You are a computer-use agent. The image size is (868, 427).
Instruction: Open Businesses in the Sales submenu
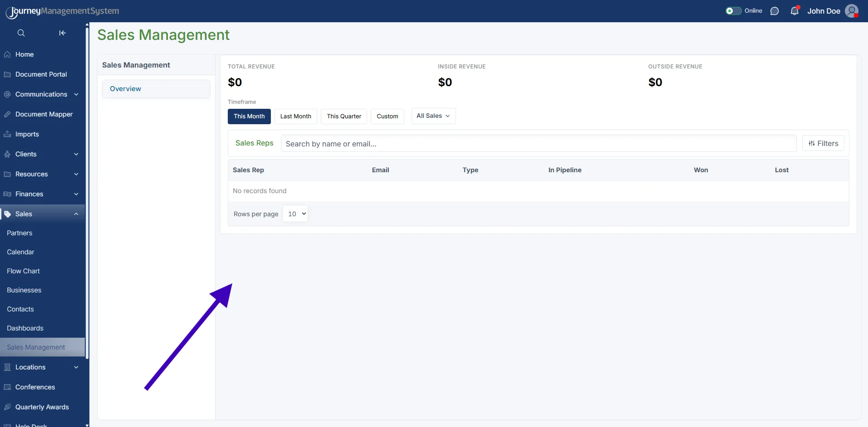click(x=24, y=290)
